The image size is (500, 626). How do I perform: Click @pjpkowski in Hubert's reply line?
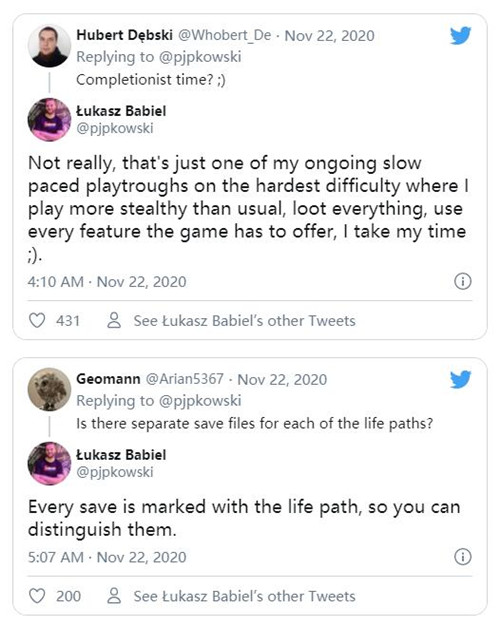(x=200, y=57)
